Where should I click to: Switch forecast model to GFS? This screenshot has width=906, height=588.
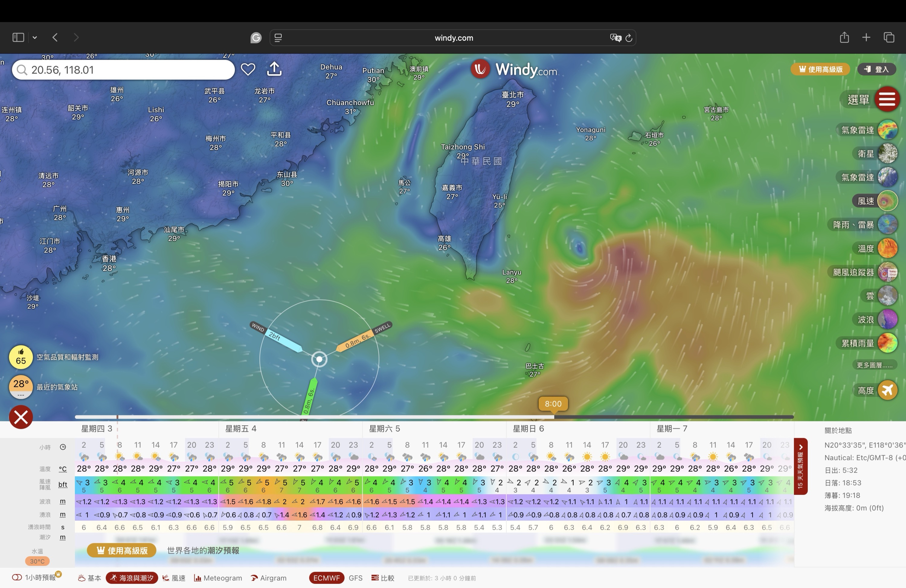[x=355, y=578]
